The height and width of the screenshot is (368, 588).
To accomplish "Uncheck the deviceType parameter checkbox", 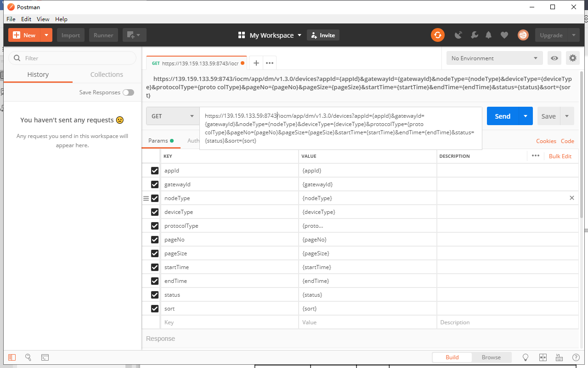I will pyautogui.click(x=155, y=212).
